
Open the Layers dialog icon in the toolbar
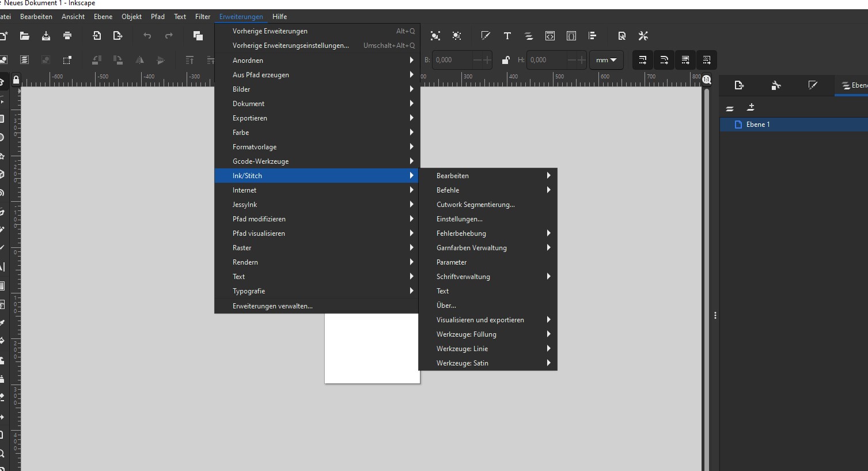pyautogui.click(x=528, y=36)
